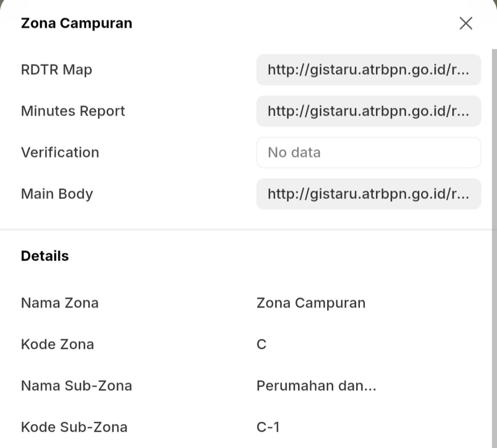The height and width of the screenshot is (448, 497).
Task: Click the Kode Sub-Zona field label
Action: 74,427
